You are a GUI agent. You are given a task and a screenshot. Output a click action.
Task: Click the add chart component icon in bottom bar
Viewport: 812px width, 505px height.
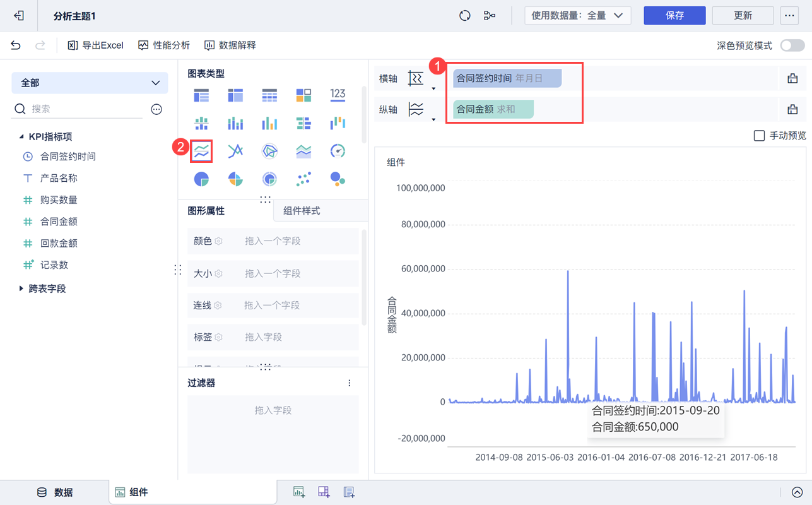click(x=299, y=492)
